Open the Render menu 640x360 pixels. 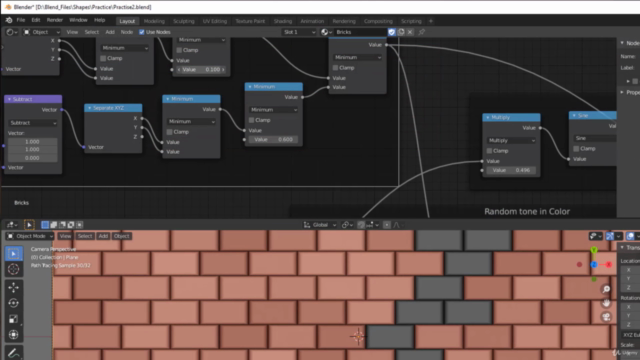point(55,20)
